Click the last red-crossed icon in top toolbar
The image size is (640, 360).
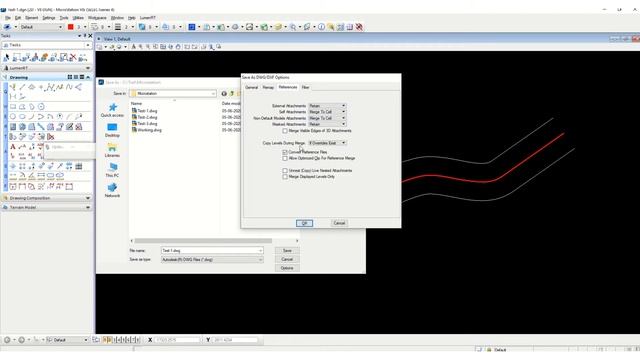coord(359,27)
